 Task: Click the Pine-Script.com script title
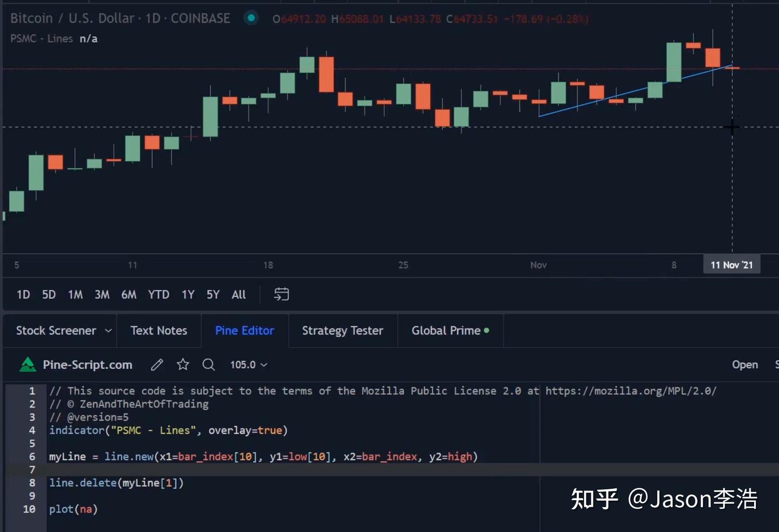(88, 365)
